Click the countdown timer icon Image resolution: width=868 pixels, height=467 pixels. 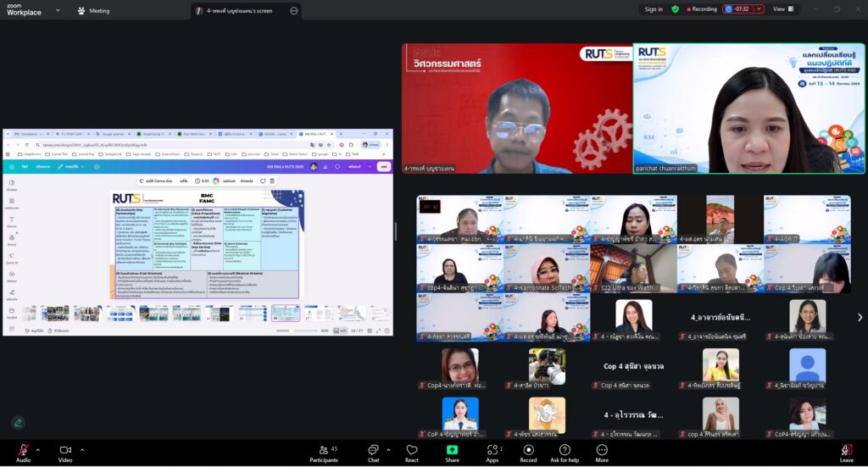point(728,8)
